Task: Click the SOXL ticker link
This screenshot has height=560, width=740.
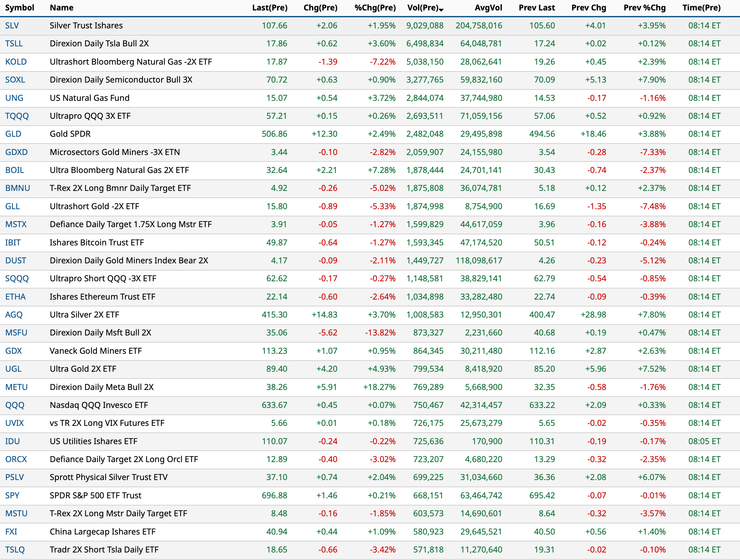Action: tap(15, 80)
